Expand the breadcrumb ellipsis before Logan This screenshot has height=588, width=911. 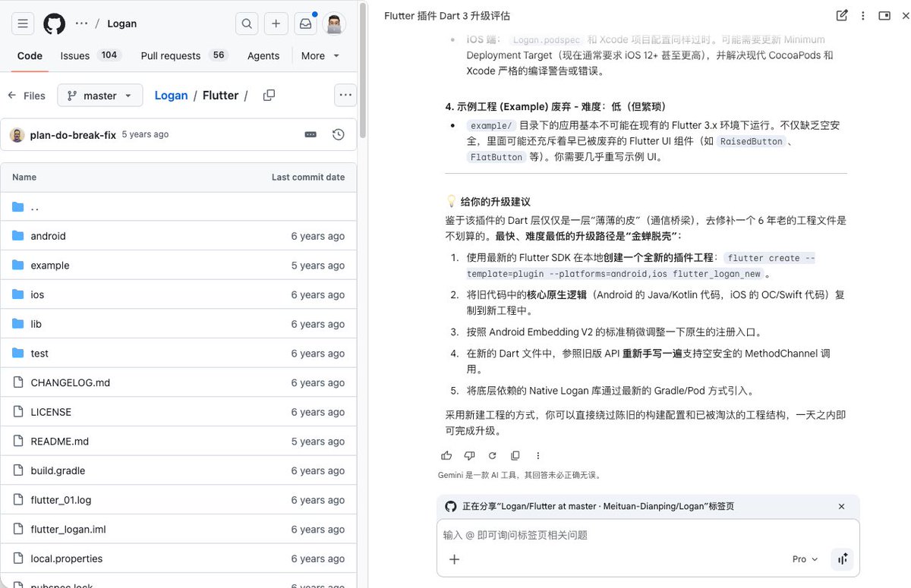81,24
